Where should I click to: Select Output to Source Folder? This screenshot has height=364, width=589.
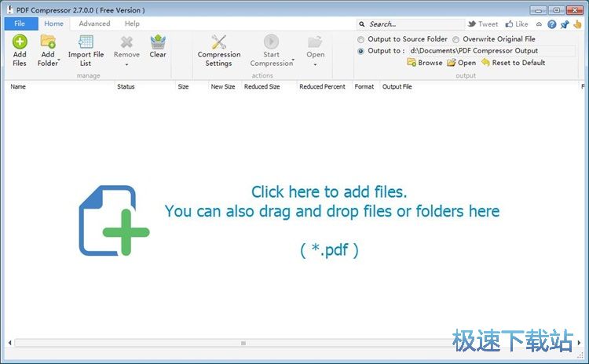[360, 39]
